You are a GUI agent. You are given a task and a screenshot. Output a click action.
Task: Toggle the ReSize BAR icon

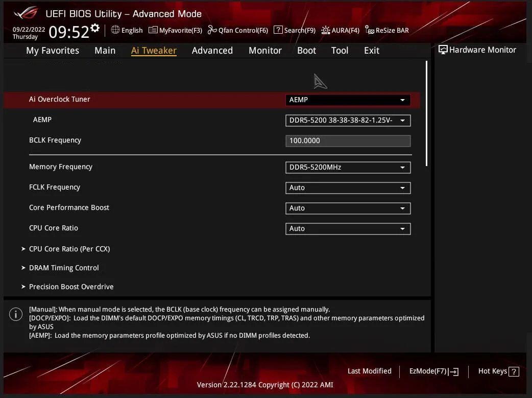[370, 30]
